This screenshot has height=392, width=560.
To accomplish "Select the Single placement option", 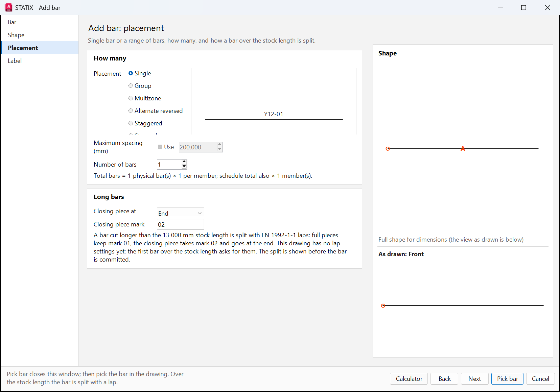I will click(x=140, y=73).
